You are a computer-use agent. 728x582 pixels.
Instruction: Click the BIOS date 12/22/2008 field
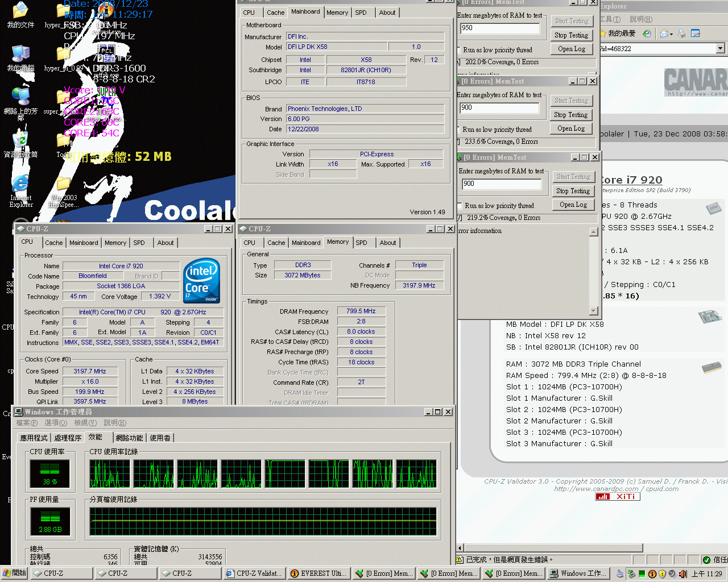coord(365,129)
